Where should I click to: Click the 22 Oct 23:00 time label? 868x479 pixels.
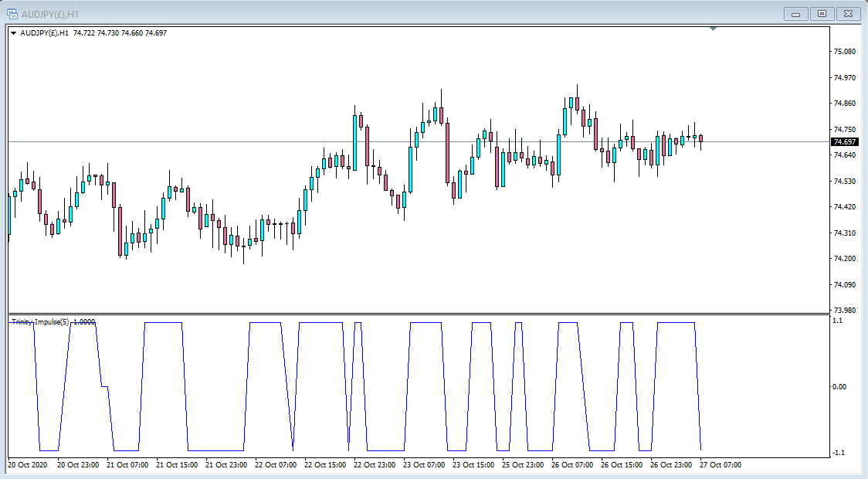click(375, 465)
